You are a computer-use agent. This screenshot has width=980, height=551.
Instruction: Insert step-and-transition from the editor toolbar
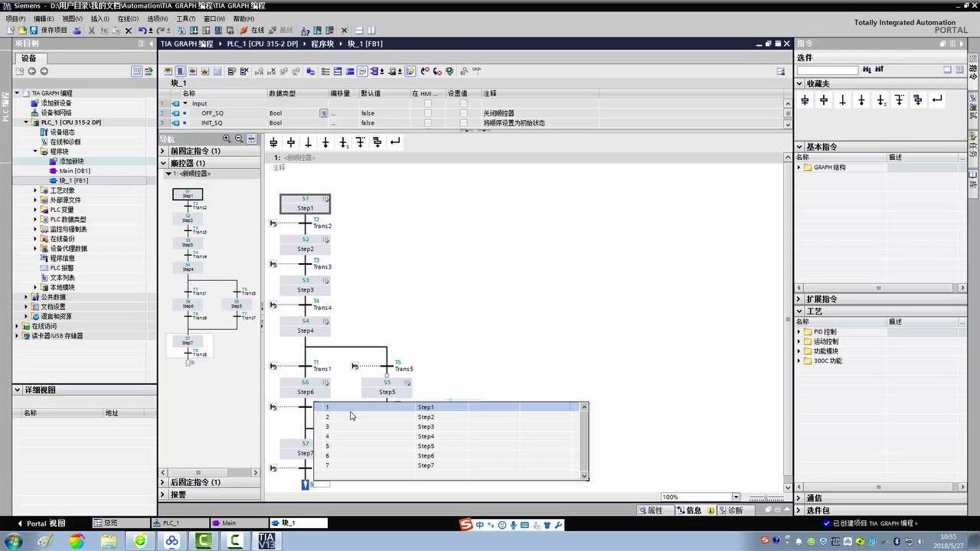[x=273, y=142]
